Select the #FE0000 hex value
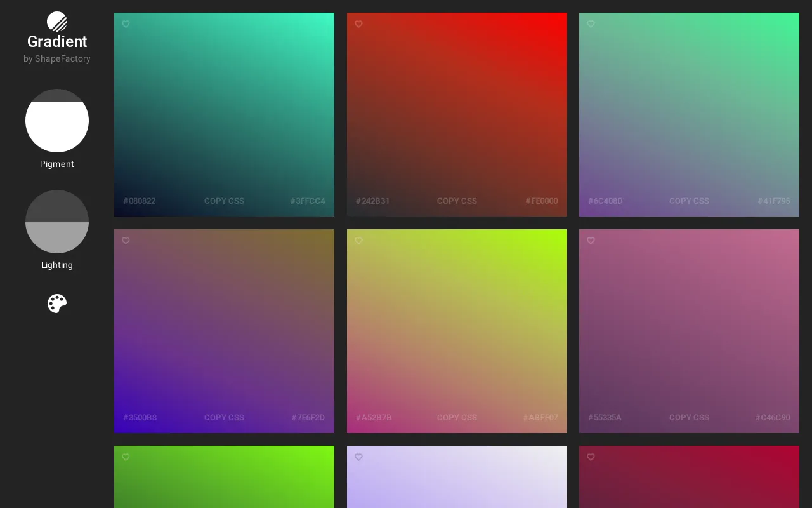Viewport: 812px width, 508px height. click(x=542, y=201)
